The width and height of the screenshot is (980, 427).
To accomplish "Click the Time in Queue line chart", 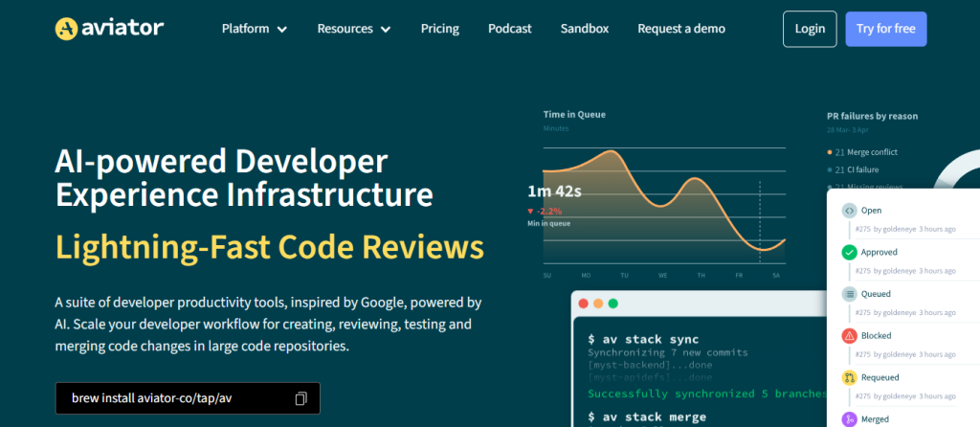I will tap(664, 206).
